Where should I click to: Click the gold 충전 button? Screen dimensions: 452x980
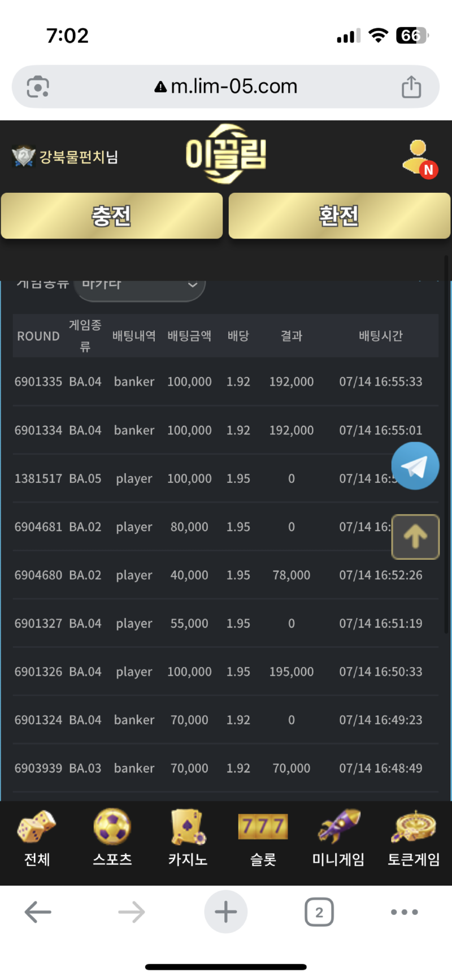pos(112,215)
